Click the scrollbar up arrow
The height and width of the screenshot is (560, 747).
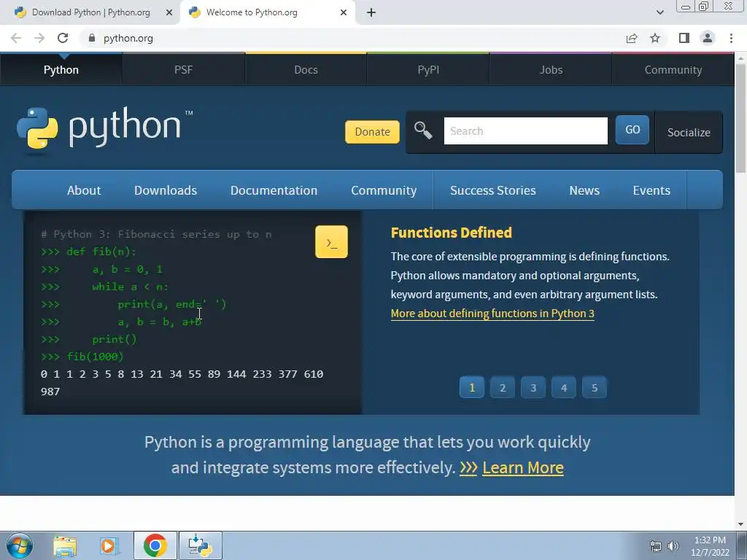tap(740, 58)
